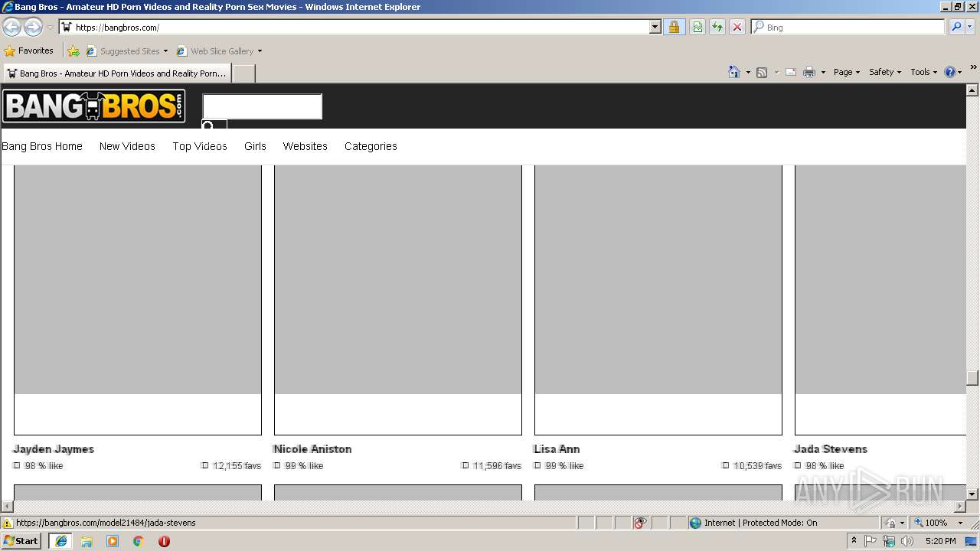The width and height of the screenshot is (980, 551).
Task: Click the browser Forward arrow
Action: (33, 27)
